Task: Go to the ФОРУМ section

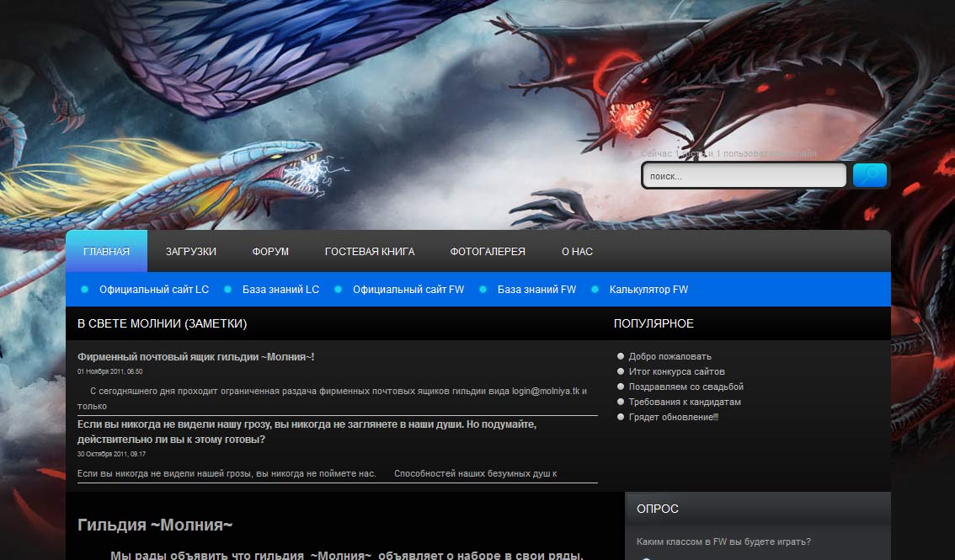Action: coord(270,252)
